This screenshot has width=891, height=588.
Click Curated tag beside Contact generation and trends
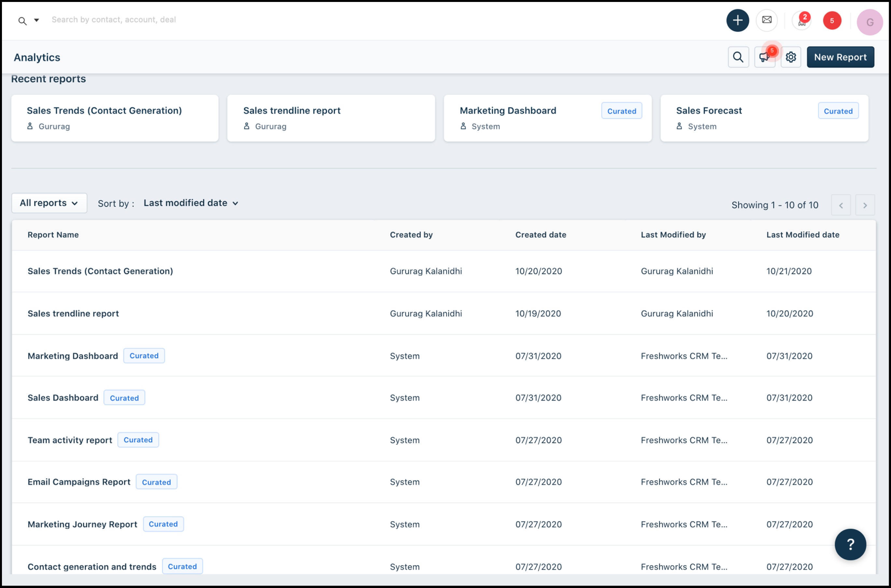pos(182,566)
